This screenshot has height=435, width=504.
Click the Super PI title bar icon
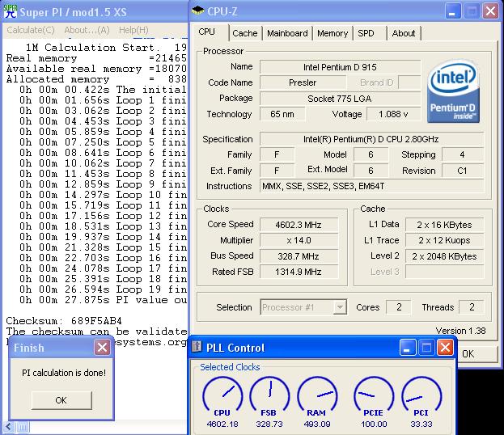point(11,12)
